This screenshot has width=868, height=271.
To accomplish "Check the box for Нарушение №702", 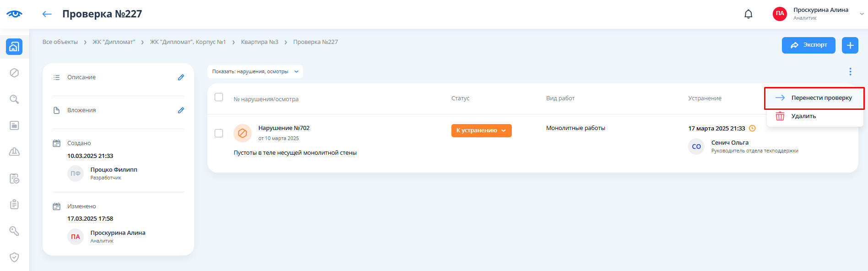I will coord(219,133).
